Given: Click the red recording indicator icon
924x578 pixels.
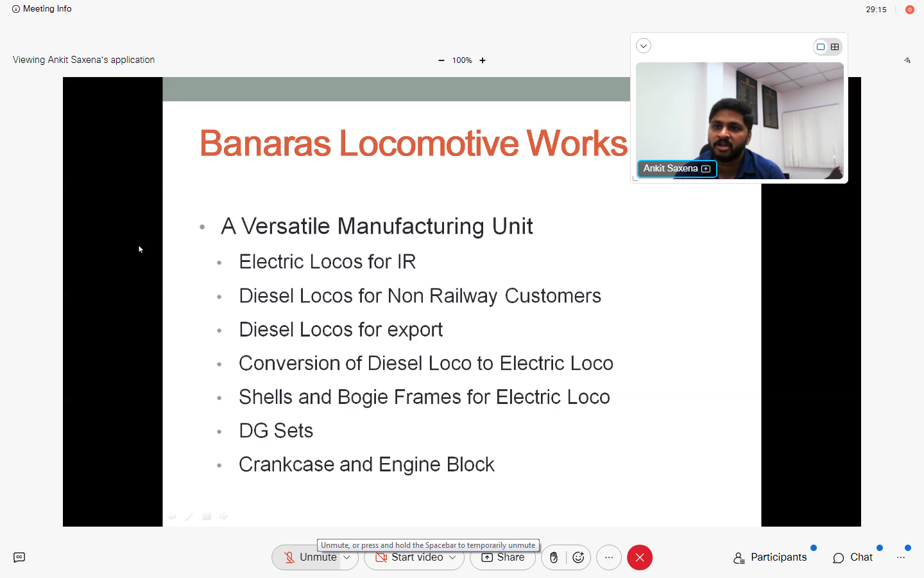Looking at the screenshot, I should [909, 10].
